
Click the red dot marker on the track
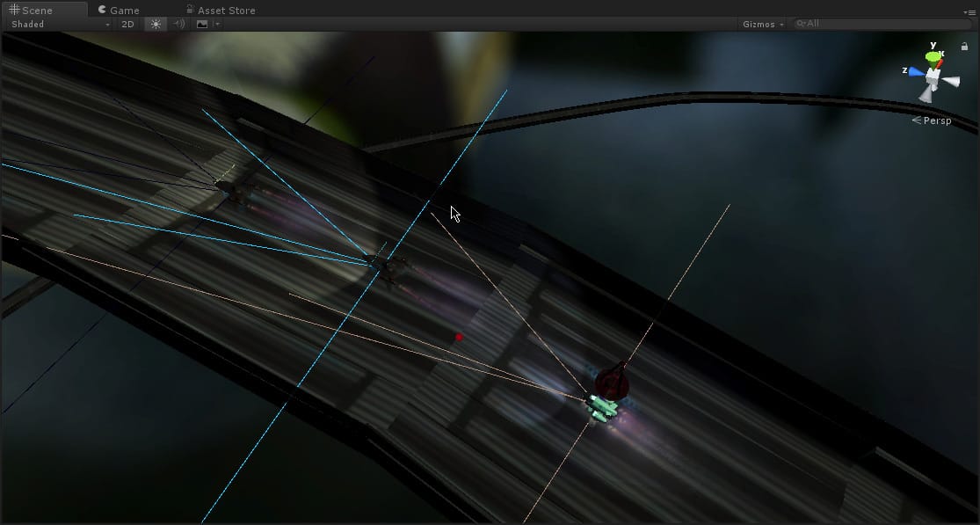click(x=459, y=337)
